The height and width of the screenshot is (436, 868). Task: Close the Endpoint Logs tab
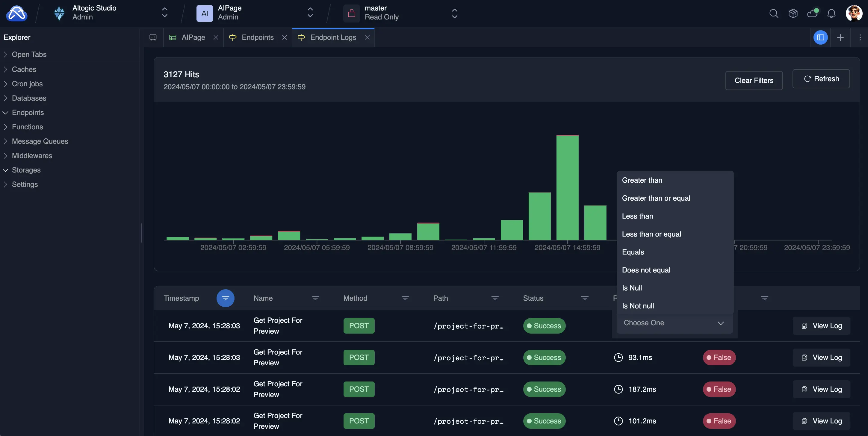coord(367,37)
